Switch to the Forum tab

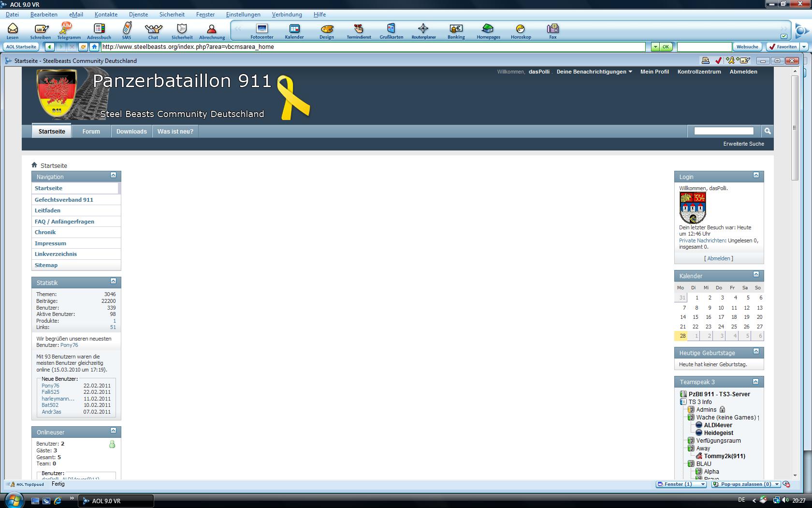[91, 131]
